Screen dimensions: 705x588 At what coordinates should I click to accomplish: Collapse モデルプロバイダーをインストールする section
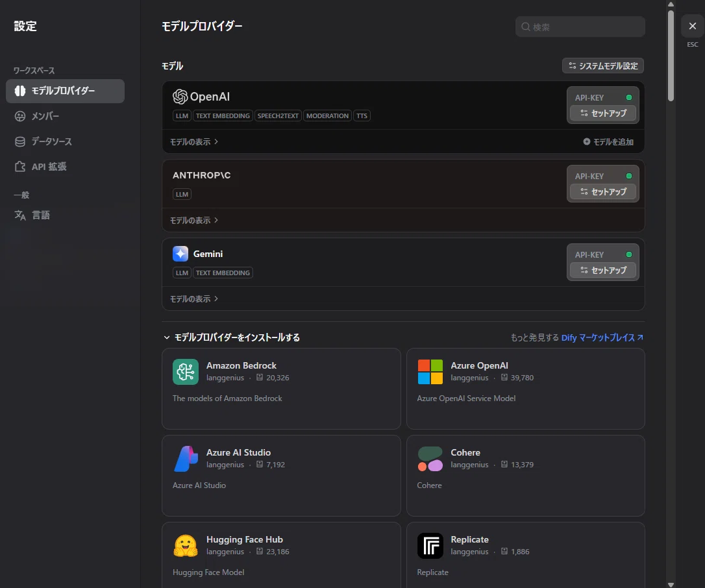[x=232, y=337]
